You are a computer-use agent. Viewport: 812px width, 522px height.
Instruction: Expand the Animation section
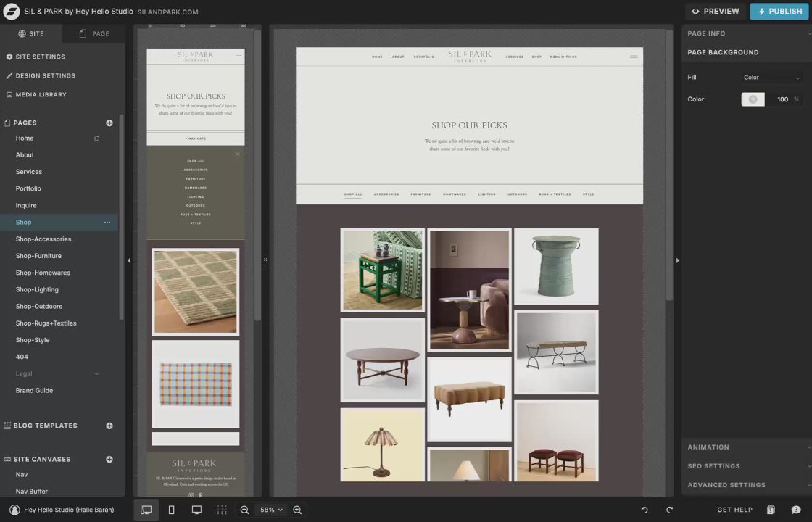point(746,447)
